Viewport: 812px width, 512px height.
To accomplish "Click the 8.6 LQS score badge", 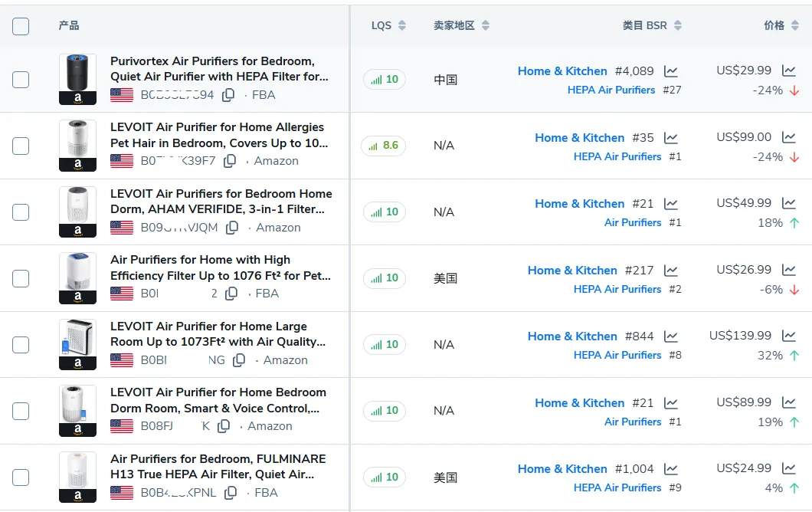I will click(383, 146).
